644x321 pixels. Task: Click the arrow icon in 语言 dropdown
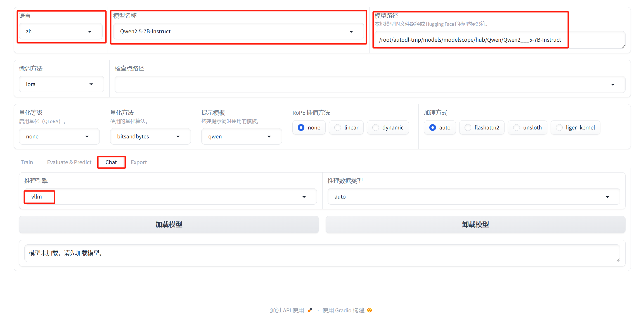(x=90, y=32)
